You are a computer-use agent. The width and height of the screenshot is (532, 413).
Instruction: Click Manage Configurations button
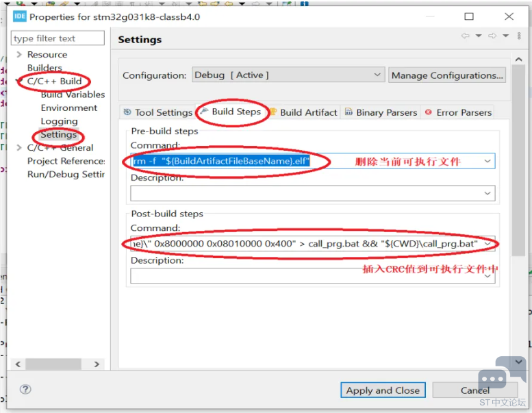click(447, 75)
